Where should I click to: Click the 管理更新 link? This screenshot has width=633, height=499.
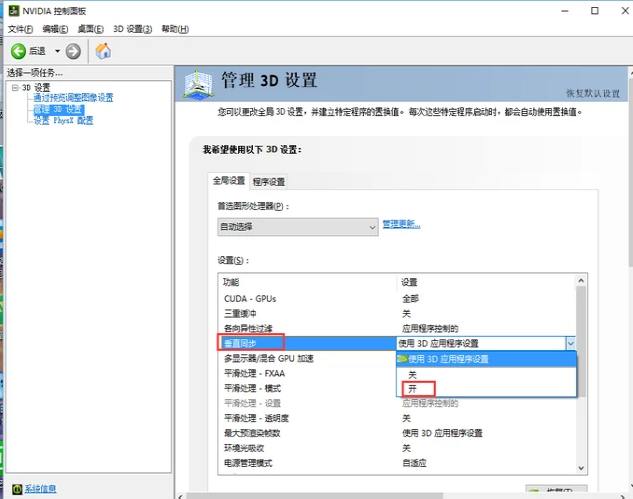(x=401, y=224)
